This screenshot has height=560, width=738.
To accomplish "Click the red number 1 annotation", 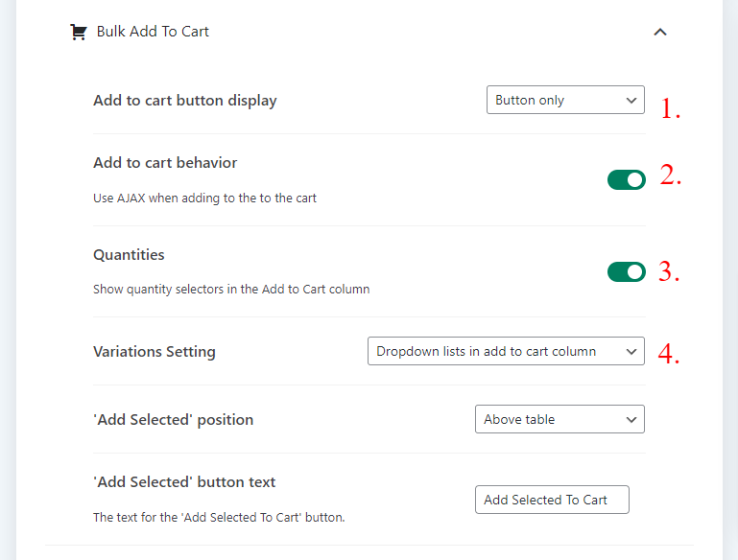I will click(x=670, y=109).
